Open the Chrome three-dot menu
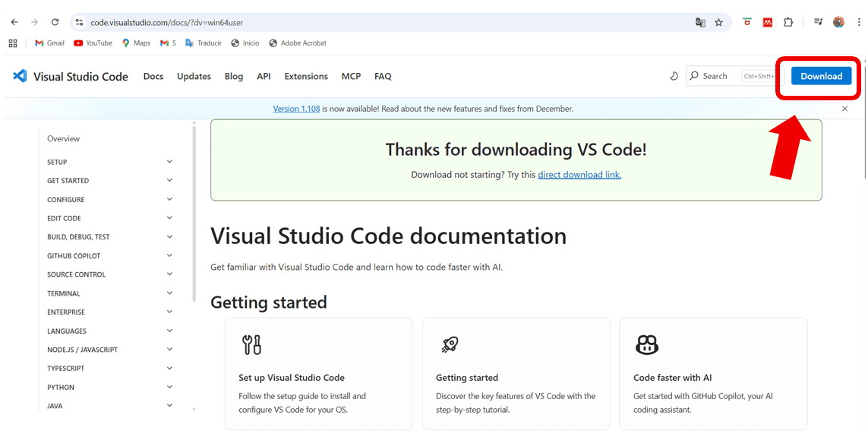 click(x=858, y=22)
